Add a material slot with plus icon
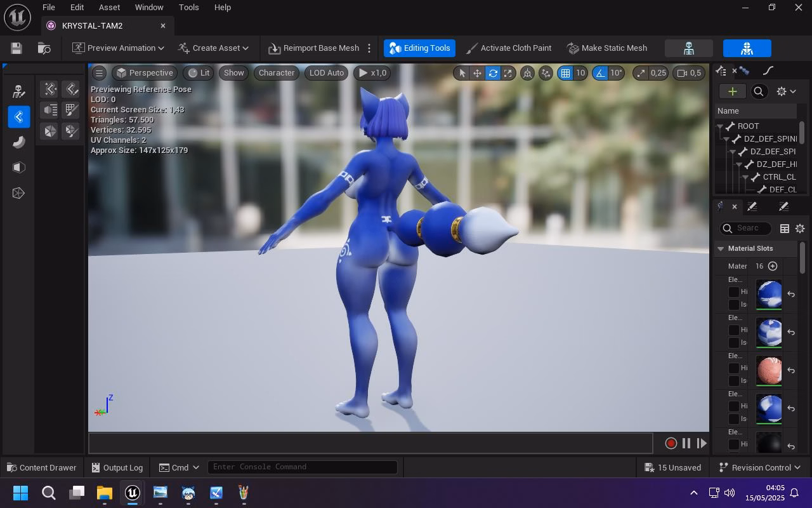The image size is (812, 508). coord(773,266)
